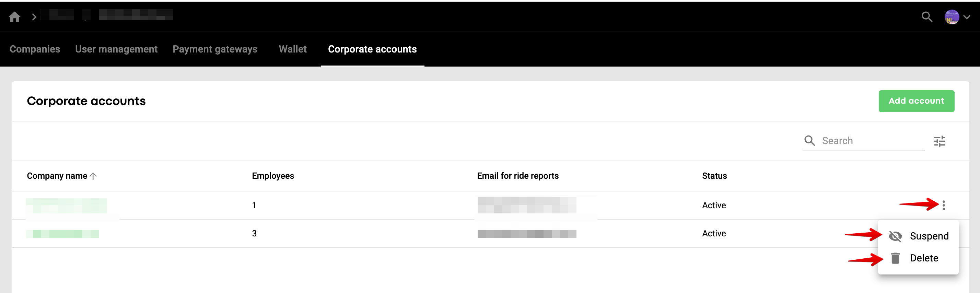Click the home icon in breadcrumb
This screenshot has width=980, height=293.
(14, 17)
